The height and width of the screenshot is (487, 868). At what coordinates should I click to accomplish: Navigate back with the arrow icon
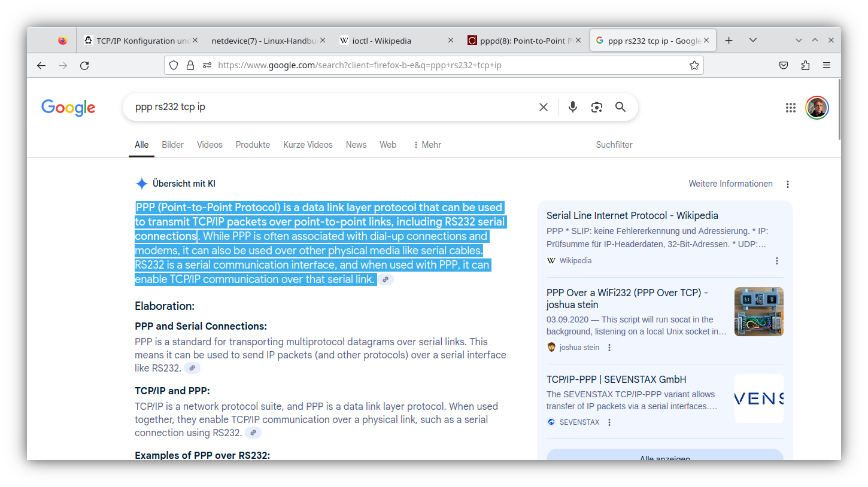pyautogui.click(x=41, y=66)
